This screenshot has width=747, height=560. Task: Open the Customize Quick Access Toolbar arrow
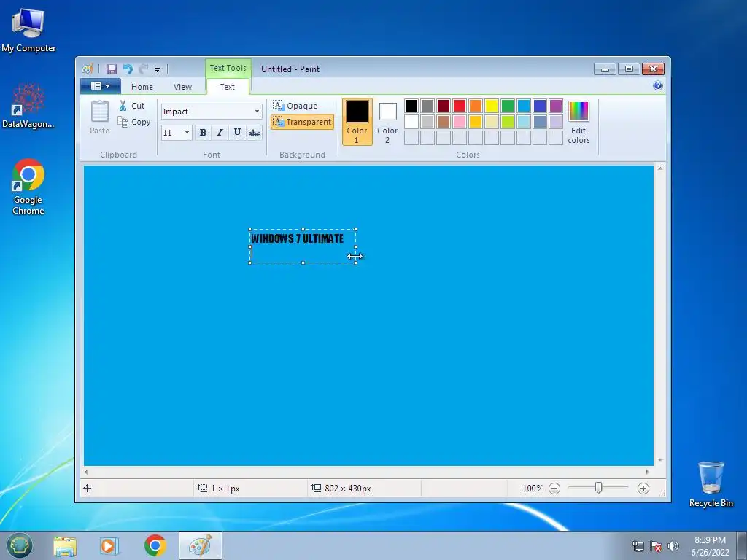pyautogui.click(x=158, y=69)
